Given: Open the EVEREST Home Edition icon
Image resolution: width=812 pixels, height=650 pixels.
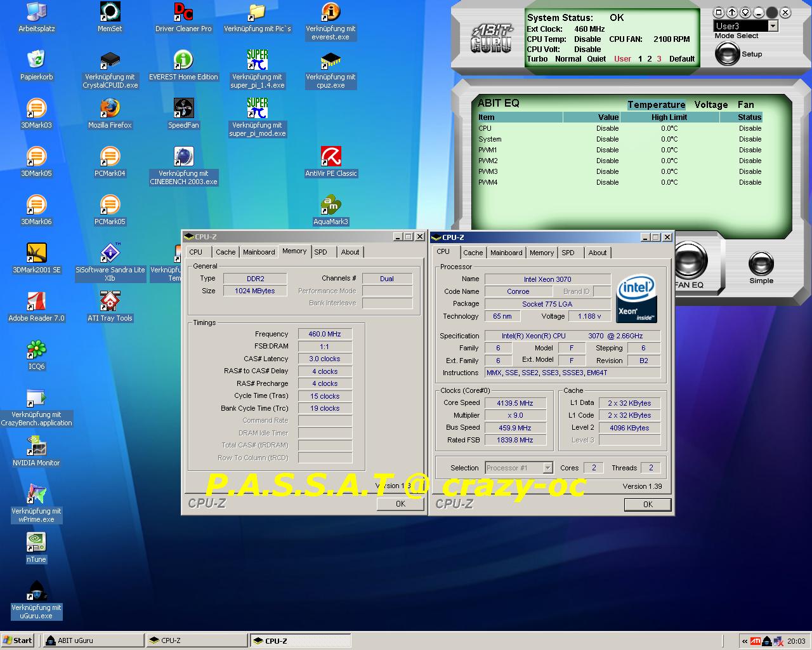Looking at the screenshot, I should 183,65.
